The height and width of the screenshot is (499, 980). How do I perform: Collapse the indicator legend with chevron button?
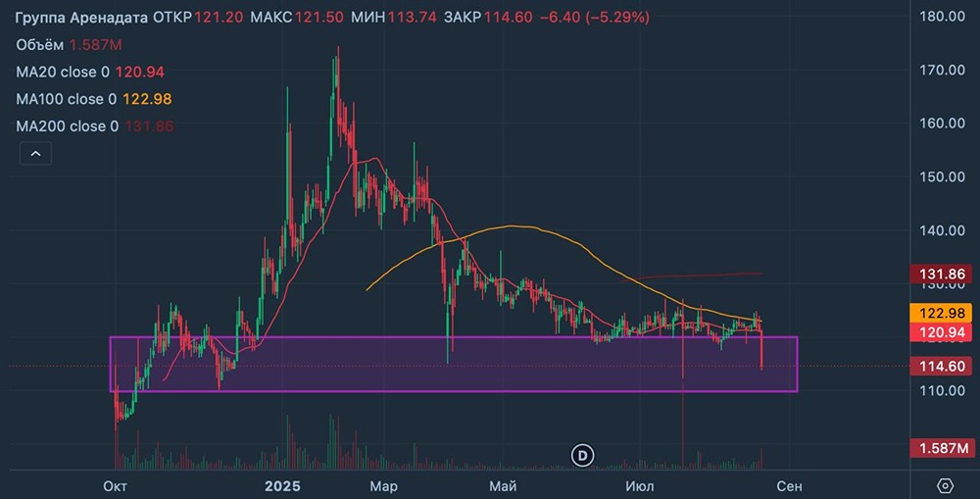click(35, 153)
